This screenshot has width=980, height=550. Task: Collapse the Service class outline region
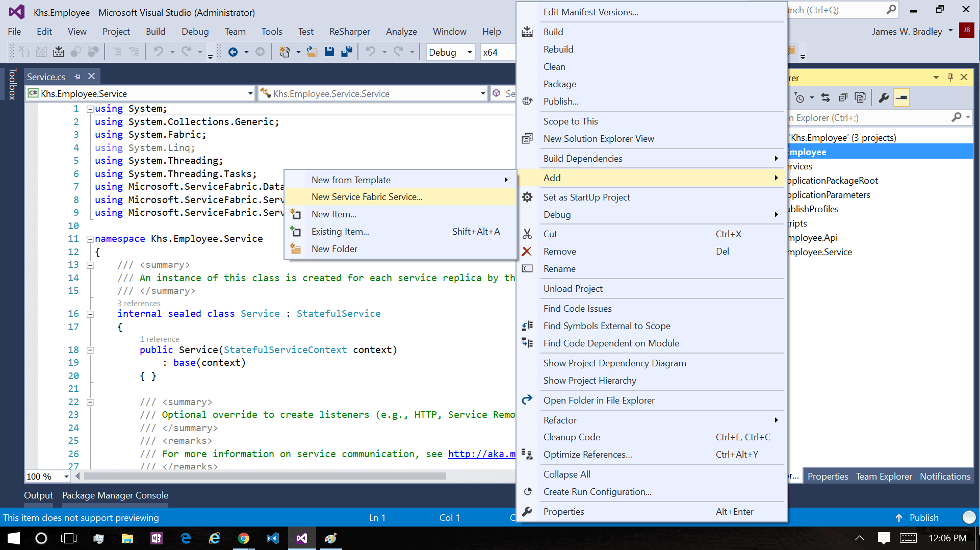coord(90,314)
